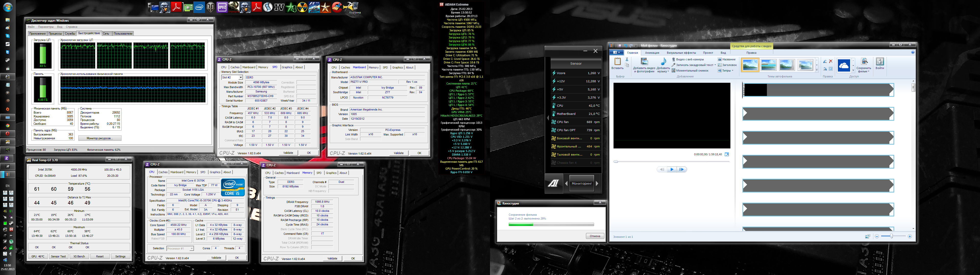Viewport: 980px width, 275px height.
Task: Click the Webcam video icon
Action: point(673,60)
